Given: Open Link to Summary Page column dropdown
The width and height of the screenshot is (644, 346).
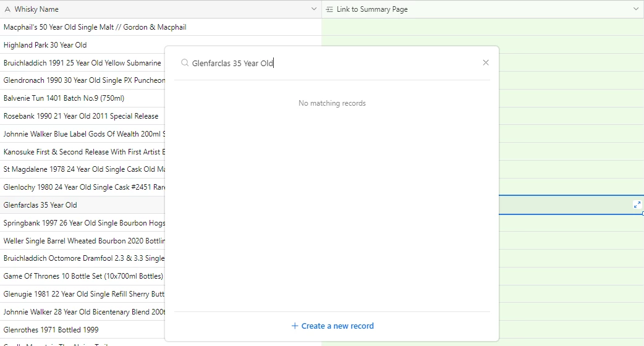Looking at the screenshot, I should pos(636,9).
